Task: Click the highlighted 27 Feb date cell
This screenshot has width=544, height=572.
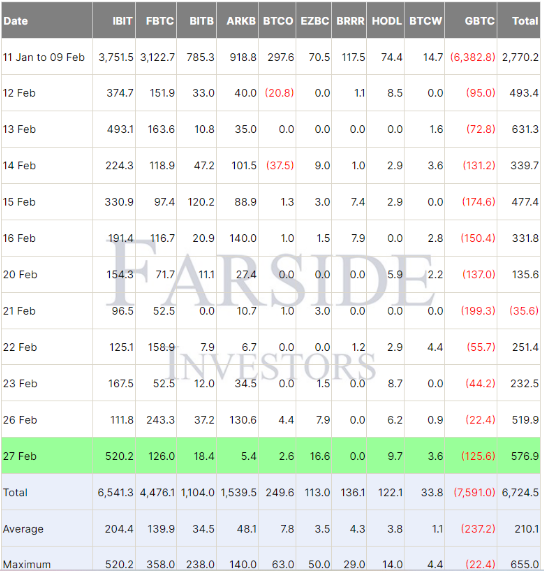Action: point(47,456)
